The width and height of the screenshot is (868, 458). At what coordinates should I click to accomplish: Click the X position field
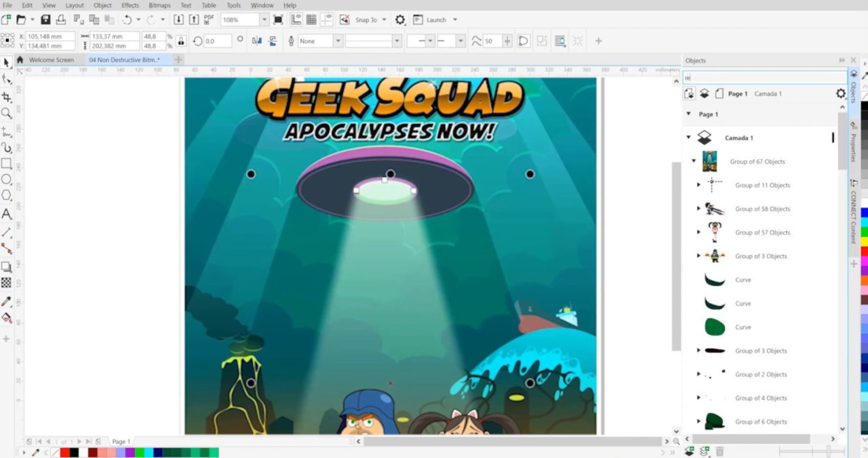(50, 36)
